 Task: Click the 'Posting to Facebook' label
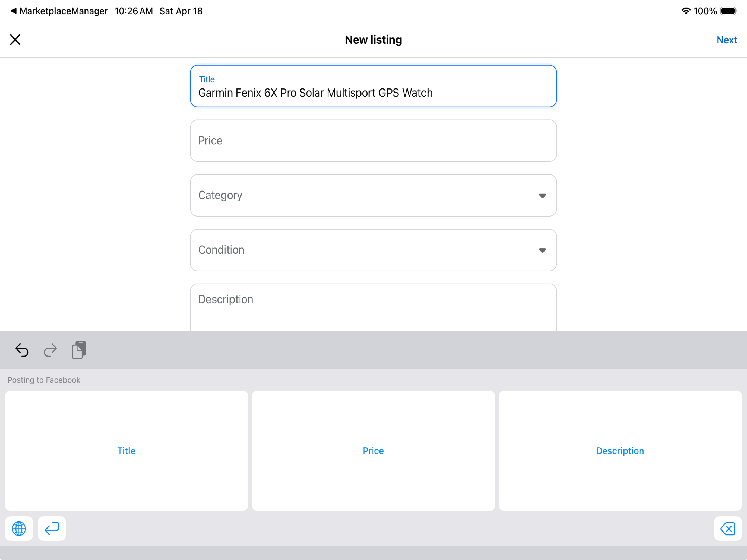tap(44, 380)
